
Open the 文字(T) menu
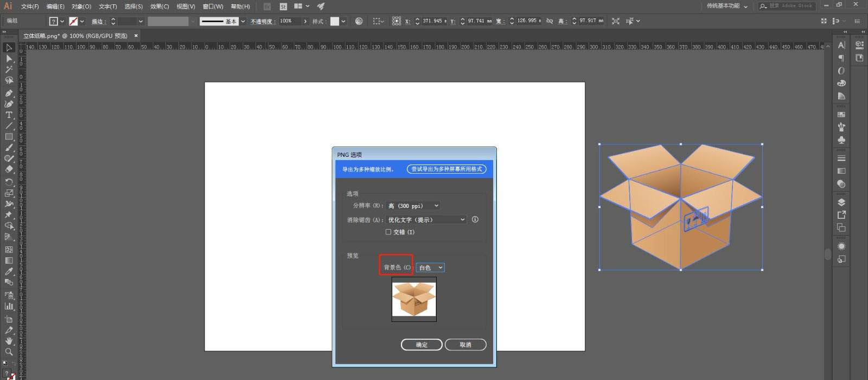tap(108, 7)
